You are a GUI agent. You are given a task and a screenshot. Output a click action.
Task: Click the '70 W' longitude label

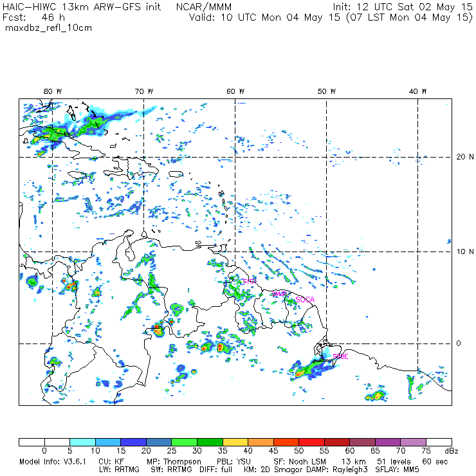point(144,91)
